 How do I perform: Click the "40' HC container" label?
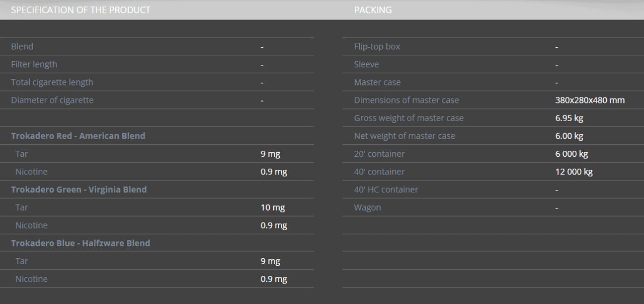click(x=386, y=189)
